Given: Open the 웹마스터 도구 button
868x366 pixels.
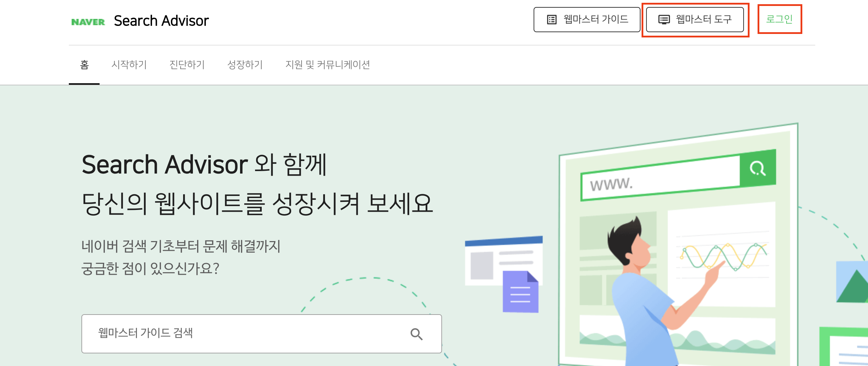Looking at the screenshot, I should [695, 20].
